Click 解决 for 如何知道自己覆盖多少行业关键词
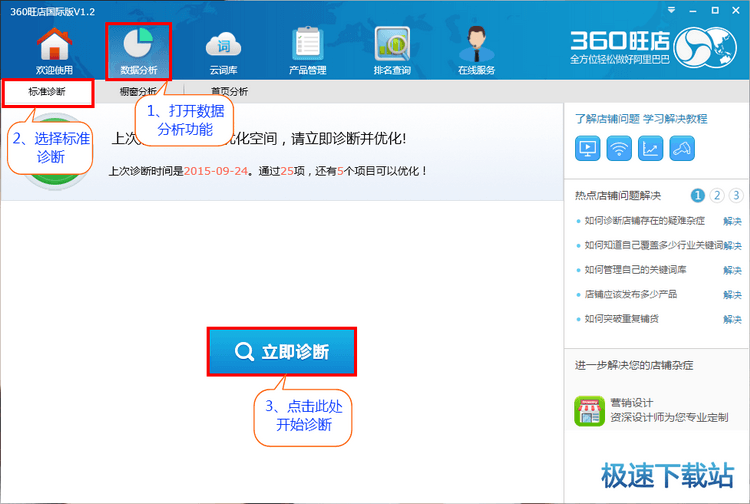 (732, 246)
